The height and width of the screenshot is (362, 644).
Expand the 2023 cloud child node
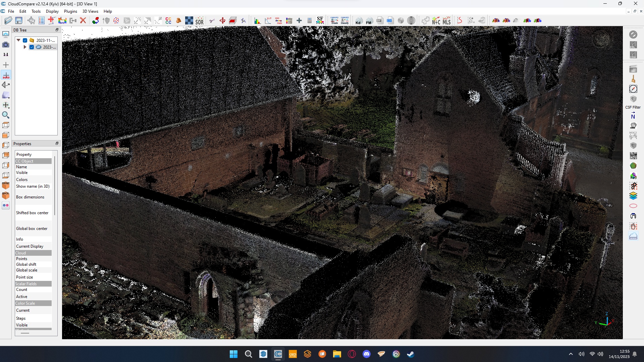[25, 47]
